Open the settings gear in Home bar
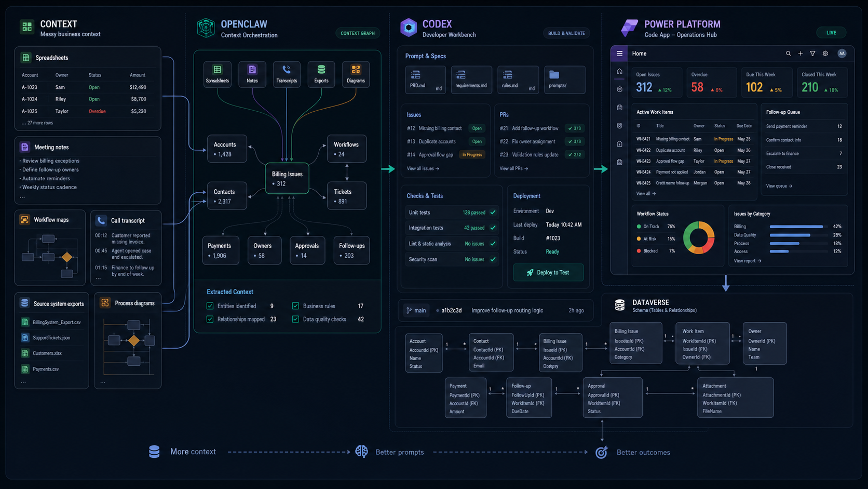 (825, 54)
